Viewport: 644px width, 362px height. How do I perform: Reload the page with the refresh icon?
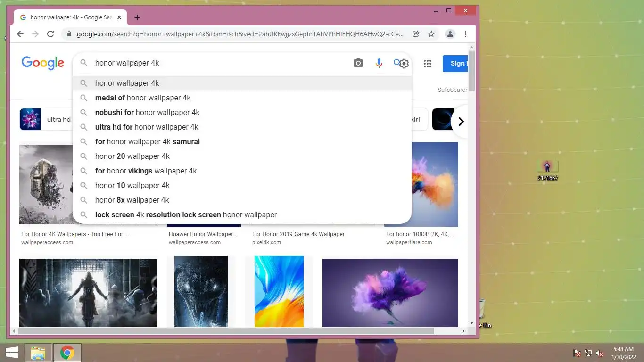tap(50, 34)
